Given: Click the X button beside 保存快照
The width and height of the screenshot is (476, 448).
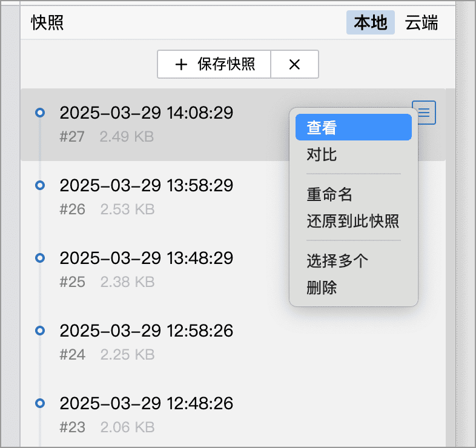Looking at the screenshot, I should 294,64.
